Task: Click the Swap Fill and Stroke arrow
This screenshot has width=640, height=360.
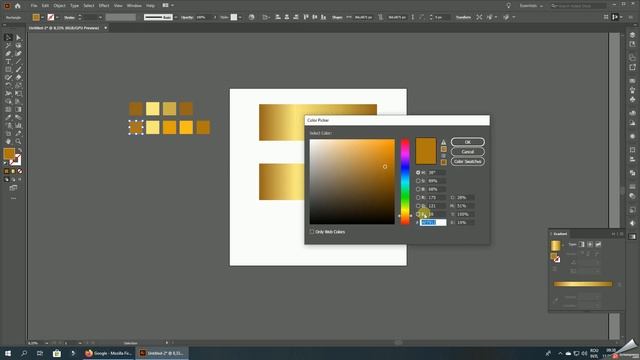Action: coord(19,150)
